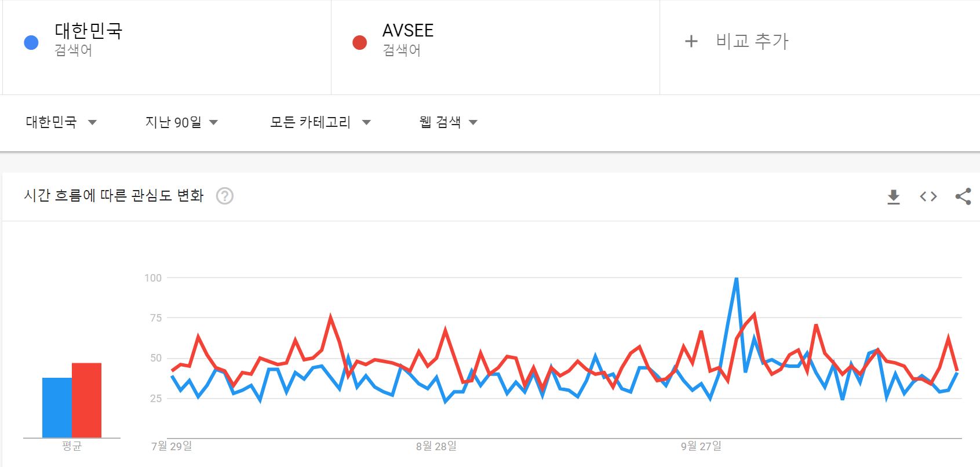Screen dimensions: 980x467
Task: Click the 시간 흐름에 따른 관심도 변화 title
Action: [x=114, y=196]
